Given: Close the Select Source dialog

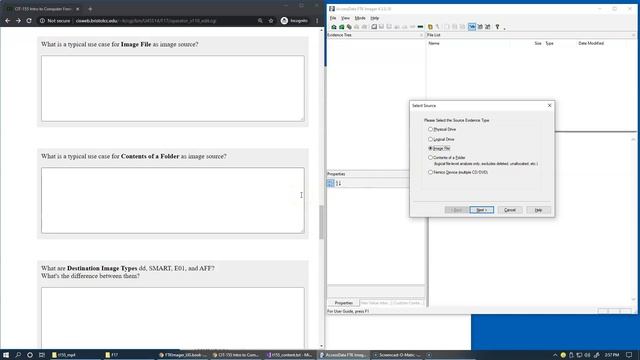Looking at the screenshot, I should (x=549, y=105).
